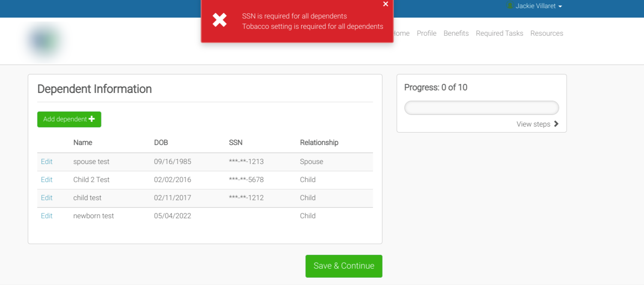
Task: Go to the Benefits page
Action: pos(456,33)
